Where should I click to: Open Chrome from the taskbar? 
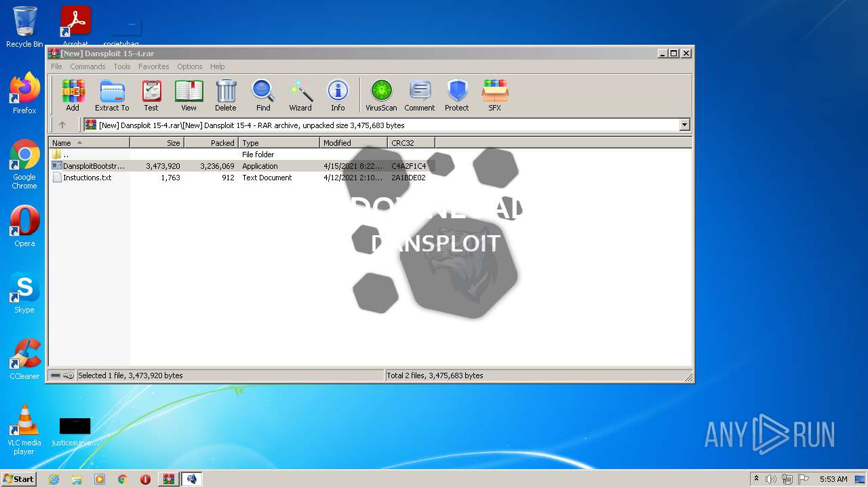point(123,479)
